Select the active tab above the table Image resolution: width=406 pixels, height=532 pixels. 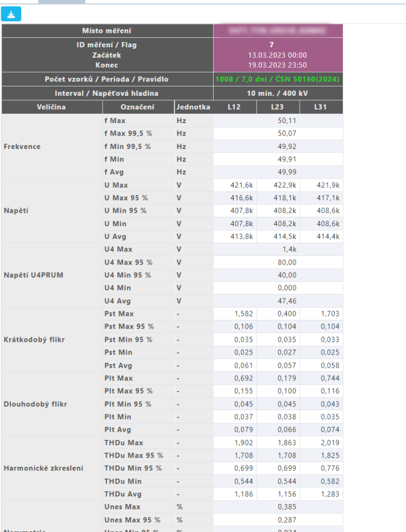(x=61, y=2)
